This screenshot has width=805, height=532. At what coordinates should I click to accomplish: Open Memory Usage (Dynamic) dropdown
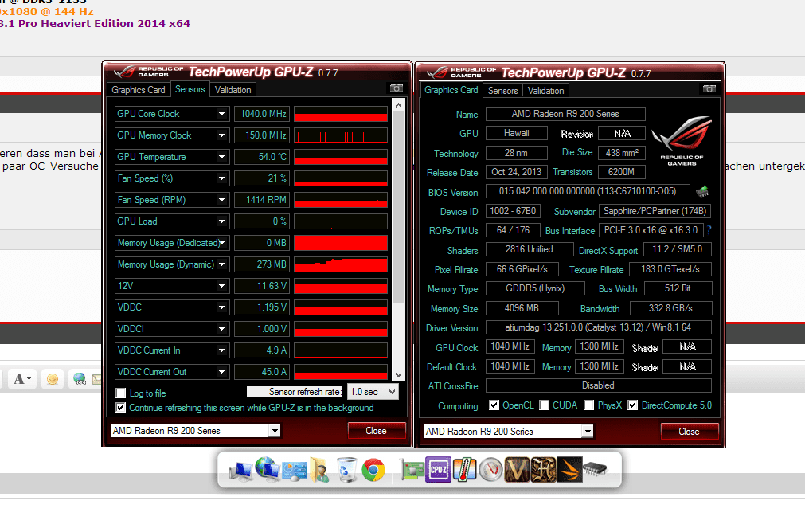[222, 264]
